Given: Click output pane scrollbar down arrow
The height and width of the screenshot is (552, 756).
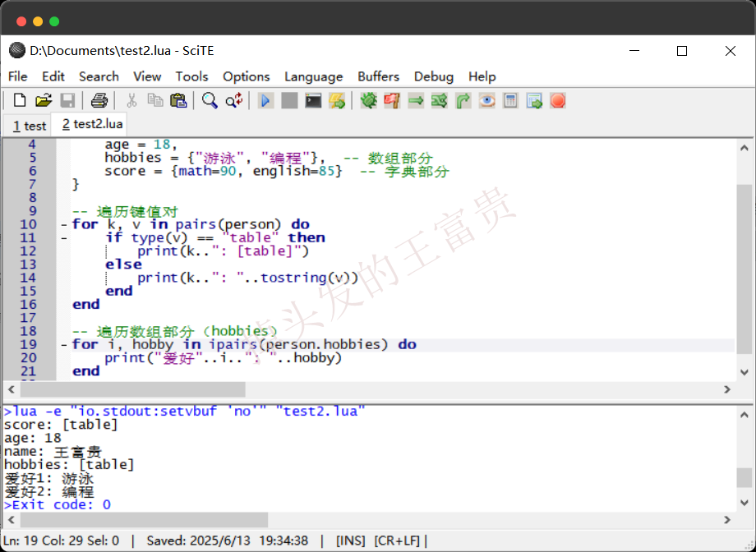Looking at the screenshot, I should (744, 503).
